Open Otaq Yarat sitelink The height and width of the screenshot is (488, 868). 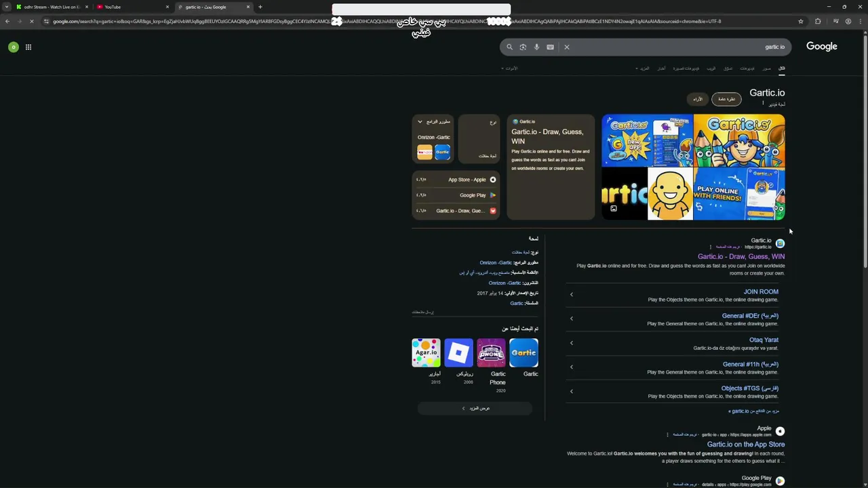(764, 340)
